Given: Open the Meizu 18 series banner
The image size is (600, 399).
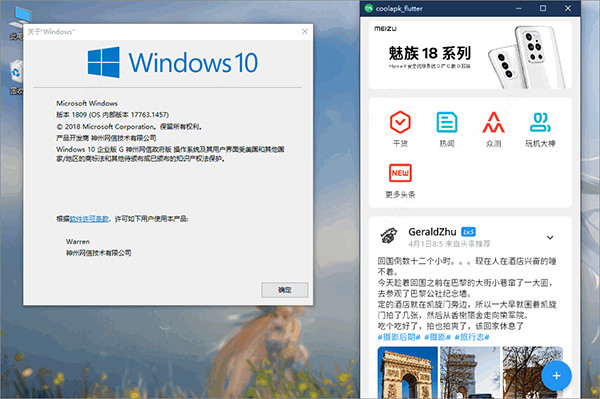Looking at the screenshot, I should [x=470, y=55].
